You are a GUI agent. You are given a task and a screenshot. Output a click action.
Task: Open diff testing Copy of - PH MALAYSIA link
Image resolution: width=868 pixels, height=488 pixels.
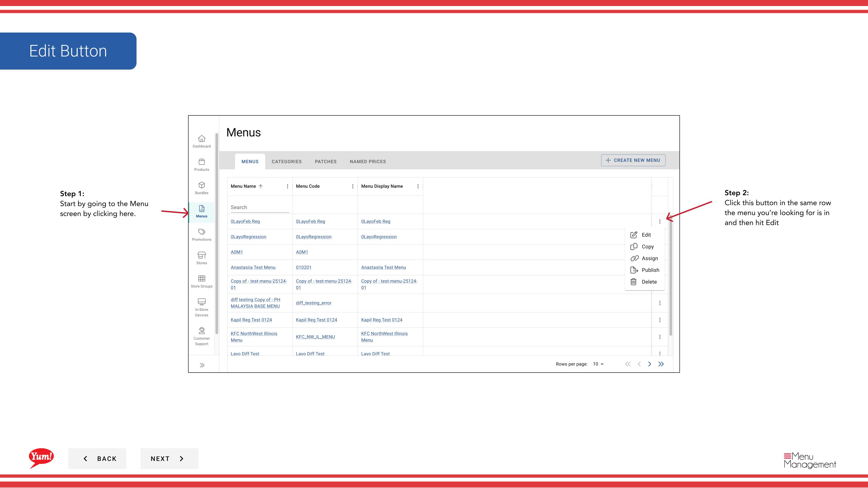tap(255, 303)
